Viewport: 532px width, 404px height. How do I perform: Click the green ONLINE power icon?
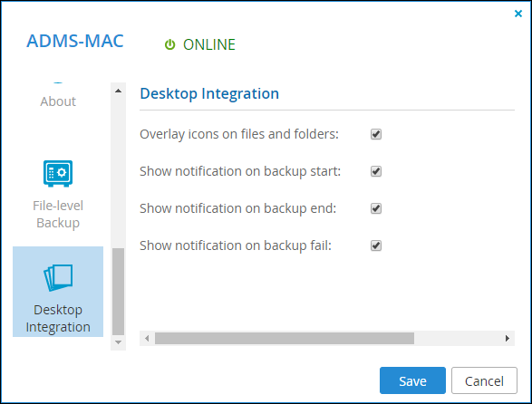169,44
